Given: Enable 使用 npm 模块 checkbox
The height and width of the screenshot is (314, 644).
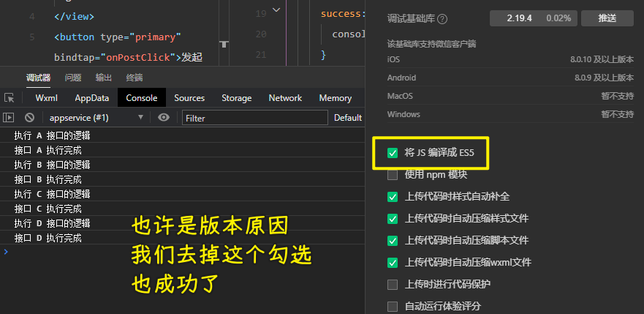Looking at the screenshot, I should (393, 175).
